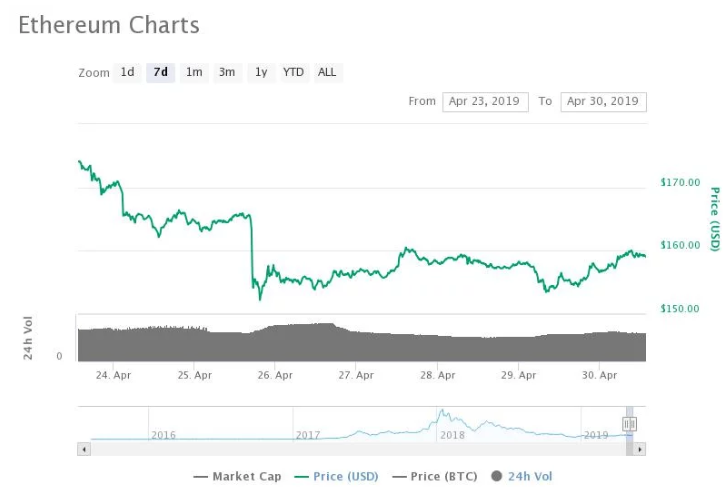
Task: Click the navigator range handle
Action: (629, 424)
